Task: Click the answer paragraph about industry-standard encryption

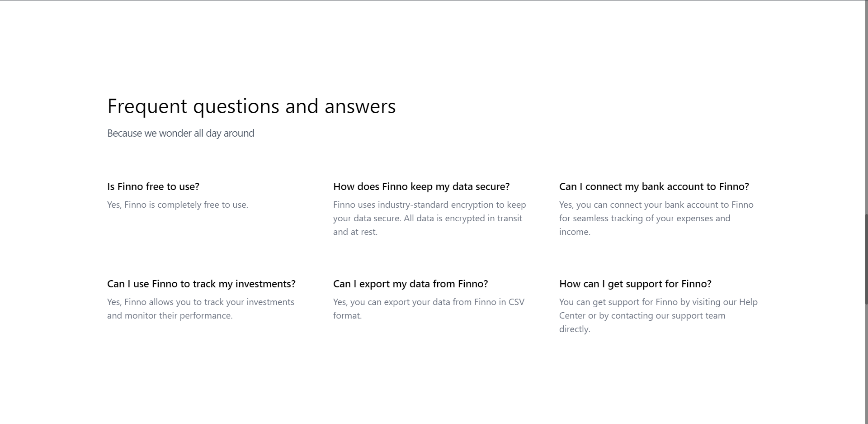Action: tap(429, 218)
